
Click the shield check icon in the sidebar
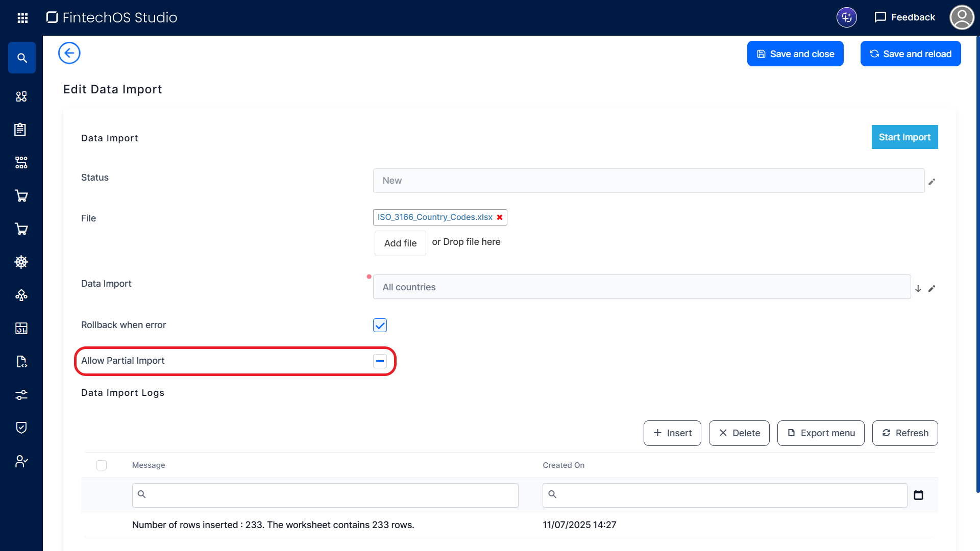(21, 428)
